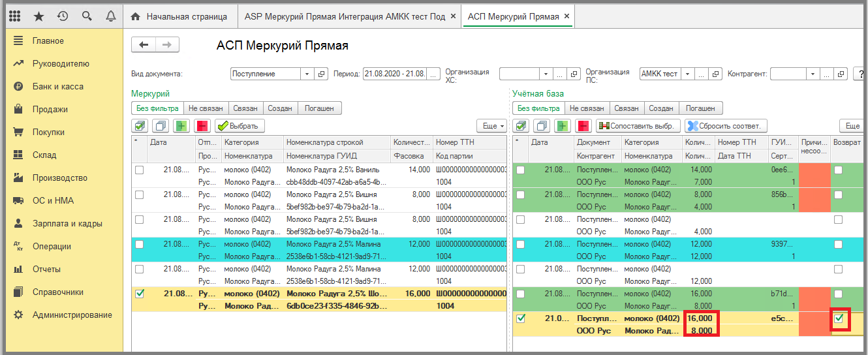Open the Производство section

(x=60, y=177)
